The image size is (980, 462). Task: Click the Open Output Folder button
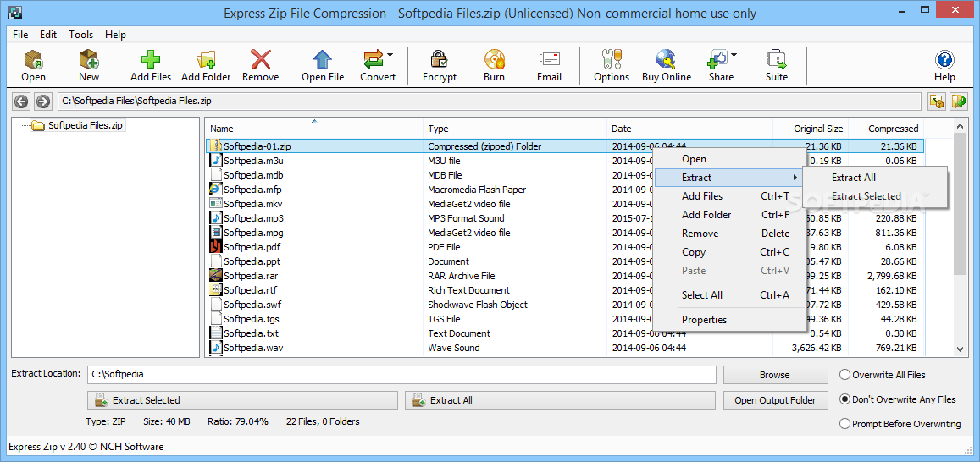775,400
